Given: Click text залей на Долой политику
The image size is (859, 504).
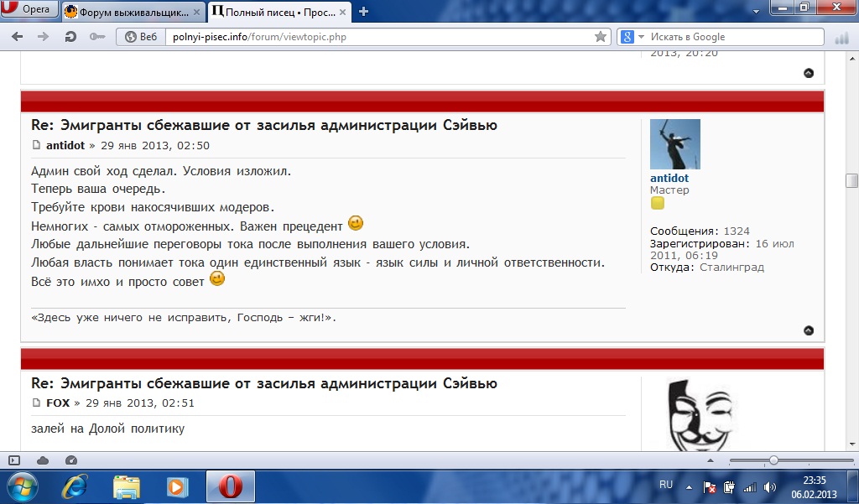Looking at the screenshot, I should 108,429.
